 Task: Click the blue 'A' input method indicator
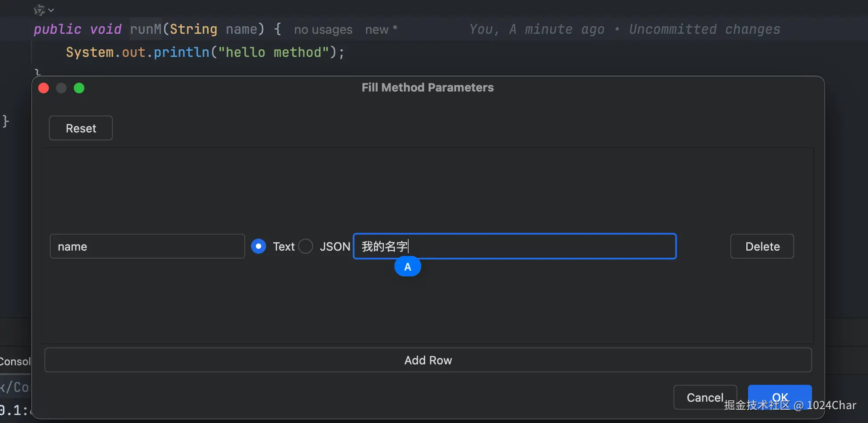pyautogui.click(x=407, y=267)
